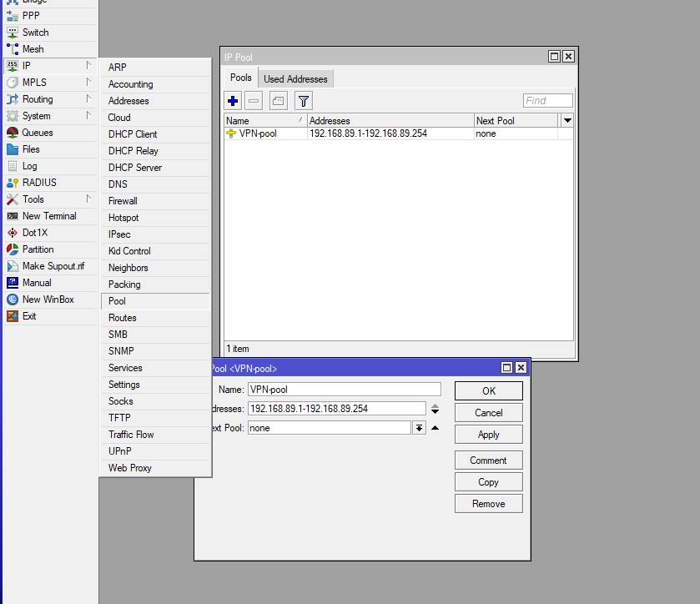The height and width of the screenshot is (604, 700).
Task: Open the Next Pool dropdown arrow
Action: pyautogui.click(x=419, y=428)
